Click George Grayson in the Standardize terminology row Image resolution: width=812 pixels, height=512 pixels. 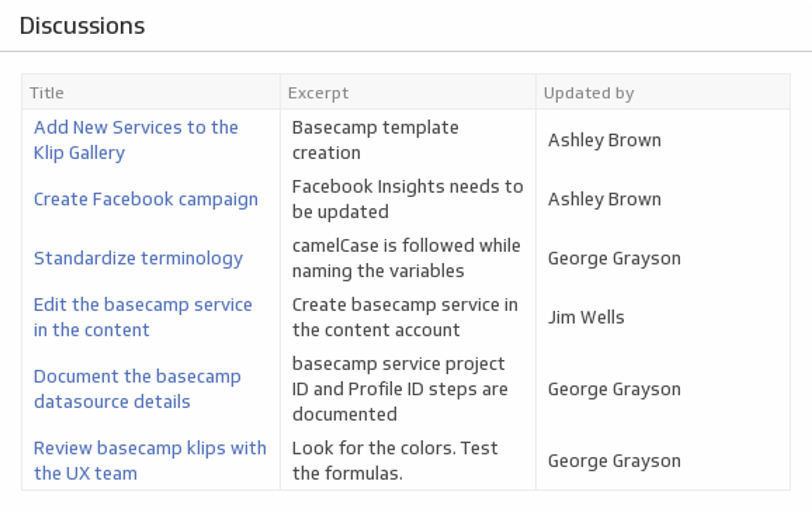point(614,258)
